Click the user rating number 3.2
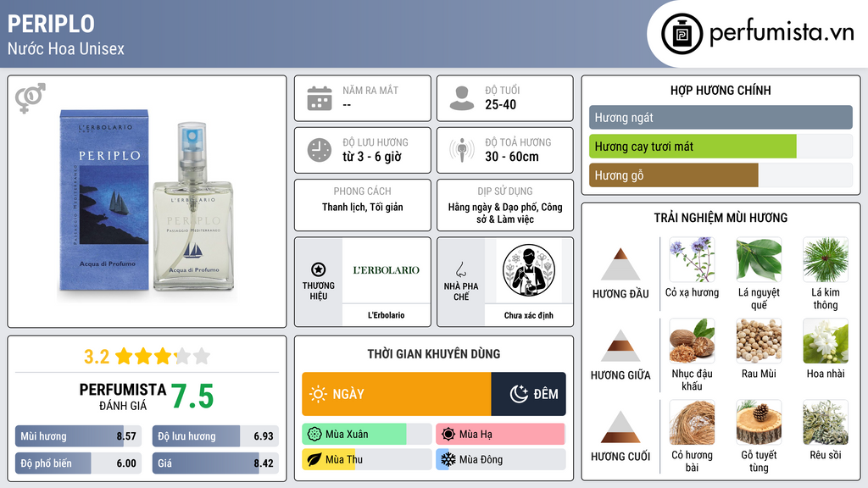Image resolution: width=868 pixels, height=488 pixels. 97,357
